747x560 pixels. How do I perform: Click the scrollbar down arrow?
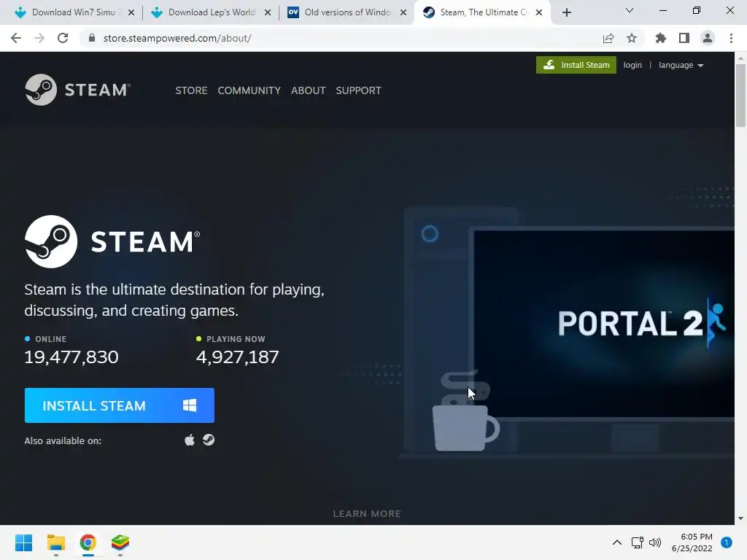point(740,518)
